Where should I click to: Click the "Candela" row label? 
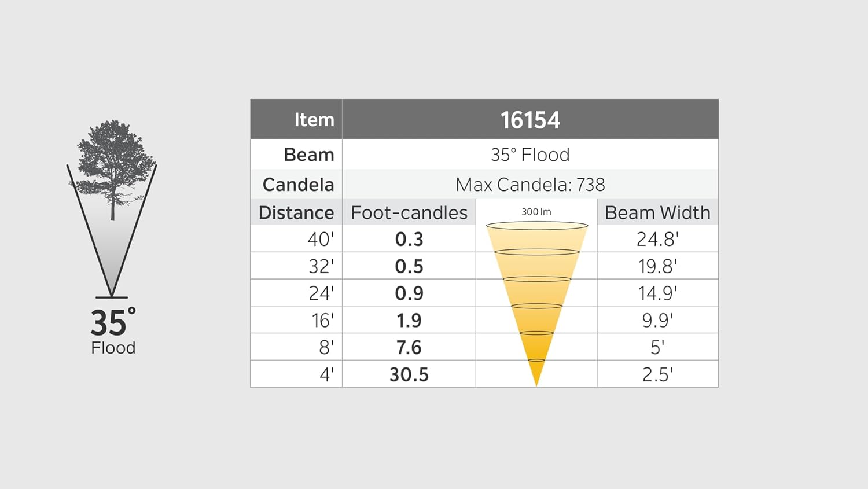(x=298, y=185)
